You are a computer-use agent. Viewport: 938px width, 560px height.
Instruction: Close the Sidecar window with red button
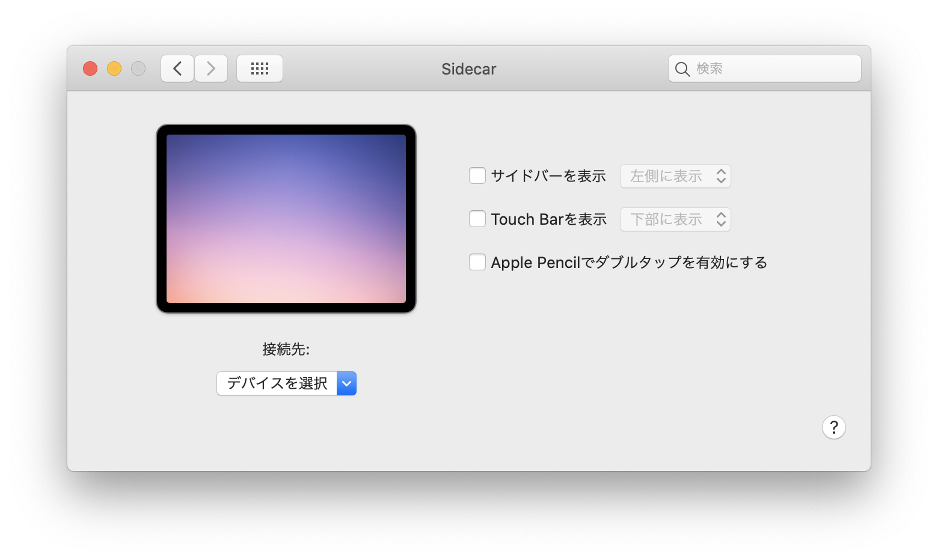click(90, 68)
